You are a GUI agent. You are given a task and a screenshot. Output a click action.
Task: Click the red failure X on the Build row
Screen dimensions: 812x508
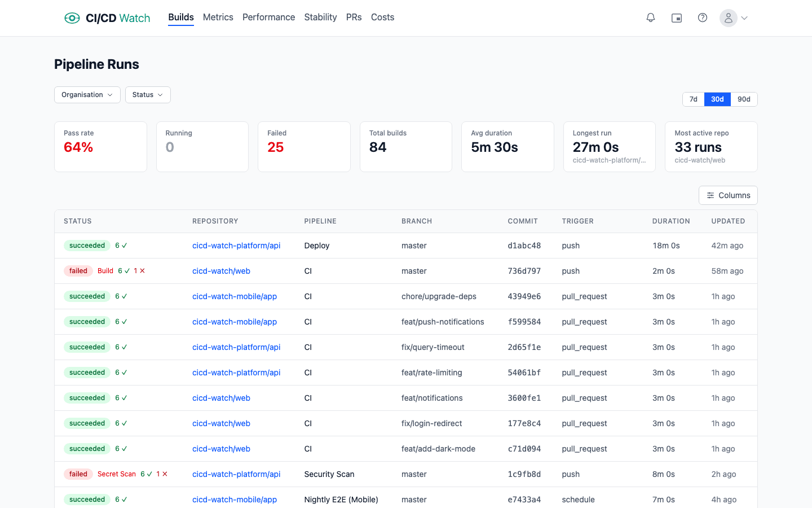tap(143, 271)
